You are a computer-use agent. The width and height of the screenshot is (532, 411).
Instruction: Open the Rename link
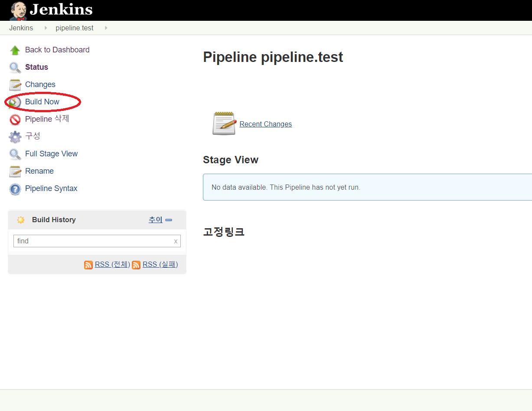coord(39,171)
